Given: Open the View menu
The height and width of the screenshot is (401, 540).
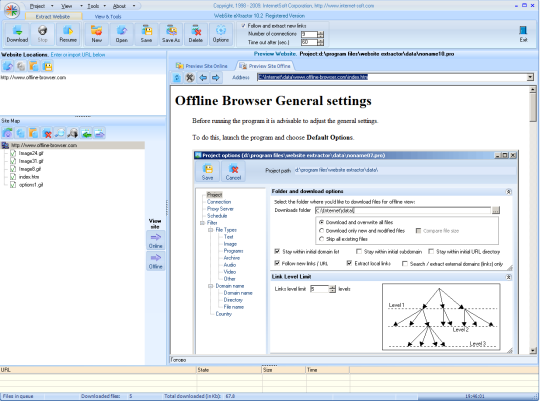Looking at the screenshot, I should point(66,6).
